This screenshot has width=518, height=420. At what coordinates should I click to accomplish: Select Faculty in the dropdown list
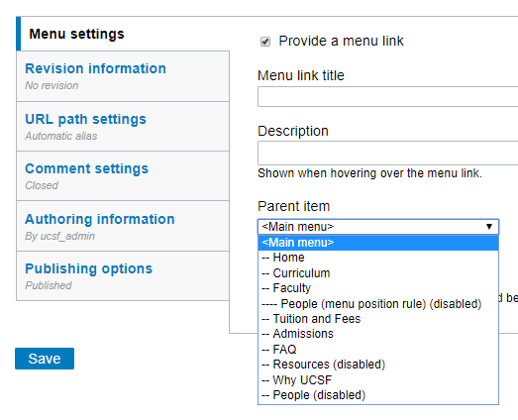[x=378, y=288]
